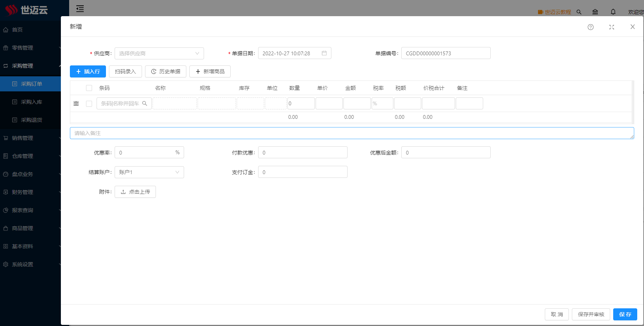Click the 优惠后金额 field
Viewport: 644px width, 326px height.
[x=446, y=152]
